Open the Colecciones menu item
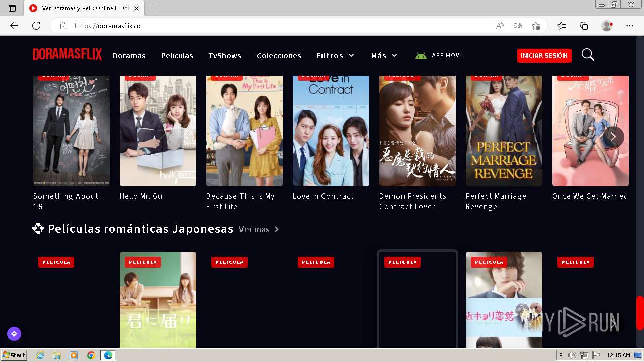 point(279,56)
